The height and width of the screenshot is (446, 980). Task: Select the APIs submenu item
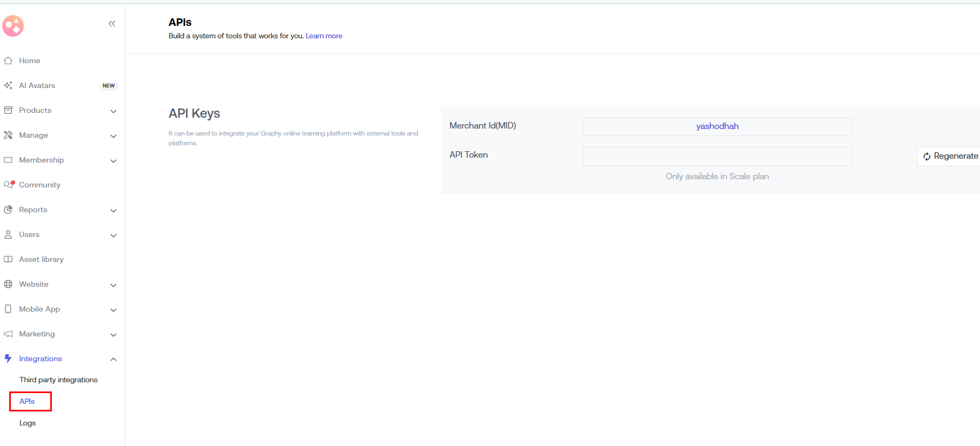[x=27, y=401]
